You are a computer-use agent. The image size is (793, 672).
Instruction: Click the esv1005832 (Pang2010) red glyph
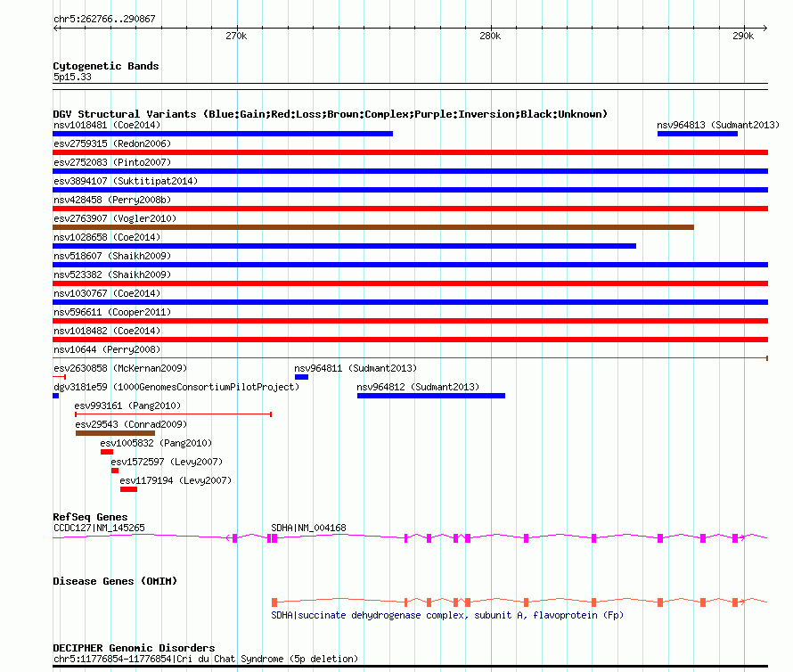(107, 452)
